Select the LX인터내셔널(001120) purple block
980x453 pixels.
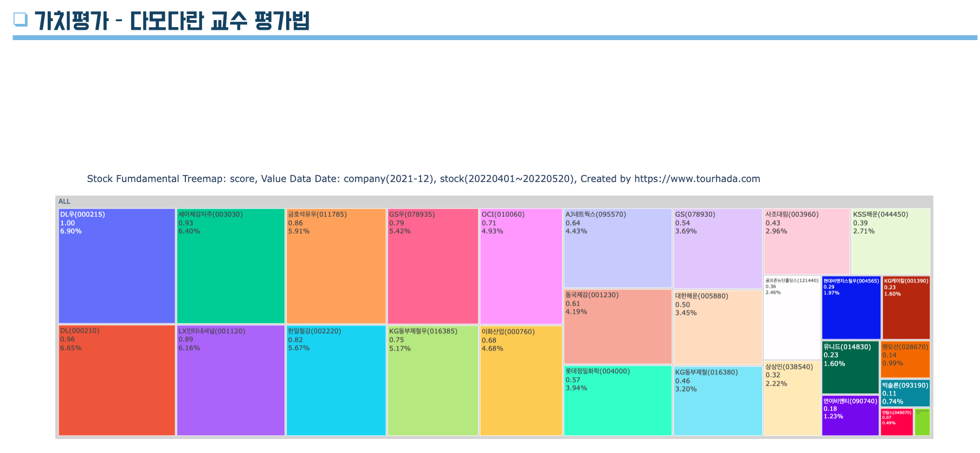[x=231, y=380]
